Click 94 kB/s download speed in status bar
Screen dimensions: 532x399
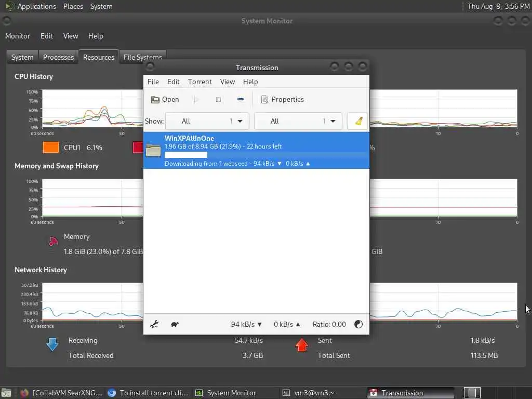click(x=246, y=324)
